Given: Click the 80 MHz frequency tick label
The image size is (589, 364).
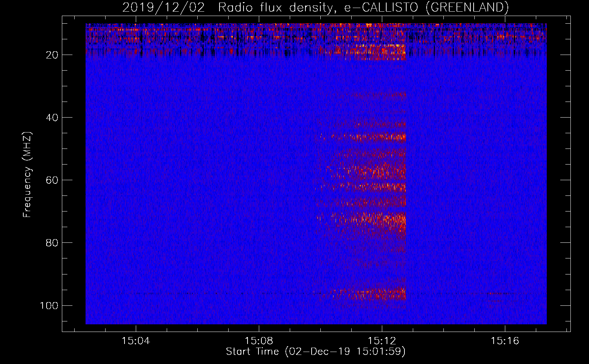Looking at the screenshot, I should pos(52,243).
